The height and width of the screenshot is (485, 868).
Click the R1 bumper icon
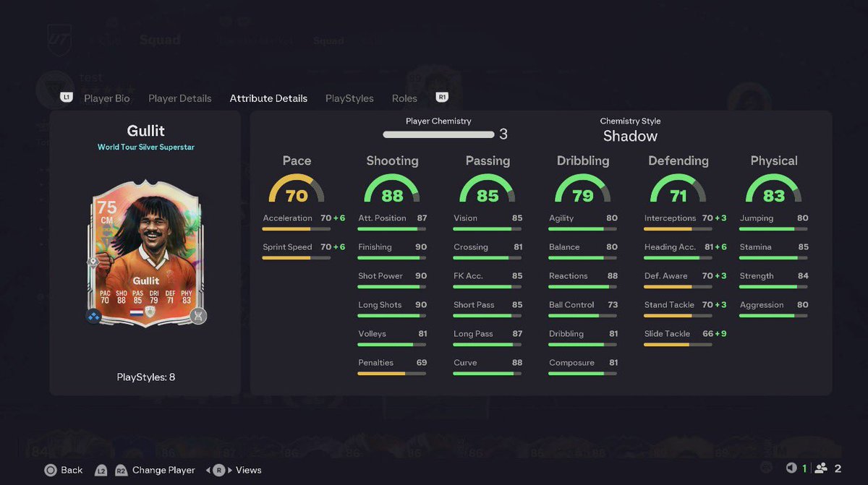click(442, 97)
